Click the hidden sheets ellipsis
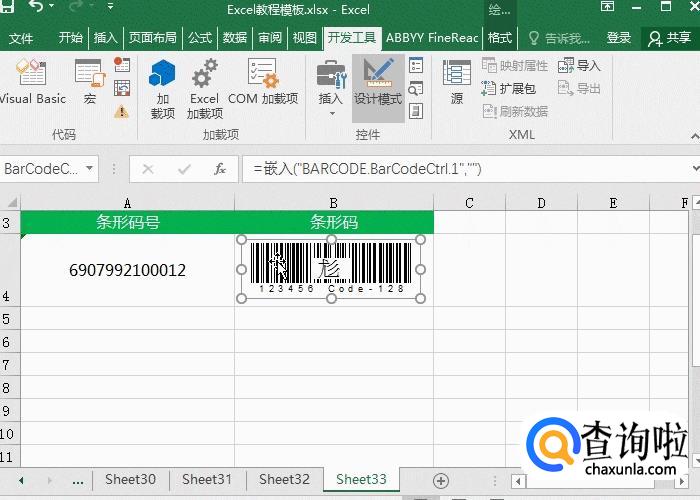Image resolution: width=700 pixels, height=500 pixels. click(x=78, y=481)
